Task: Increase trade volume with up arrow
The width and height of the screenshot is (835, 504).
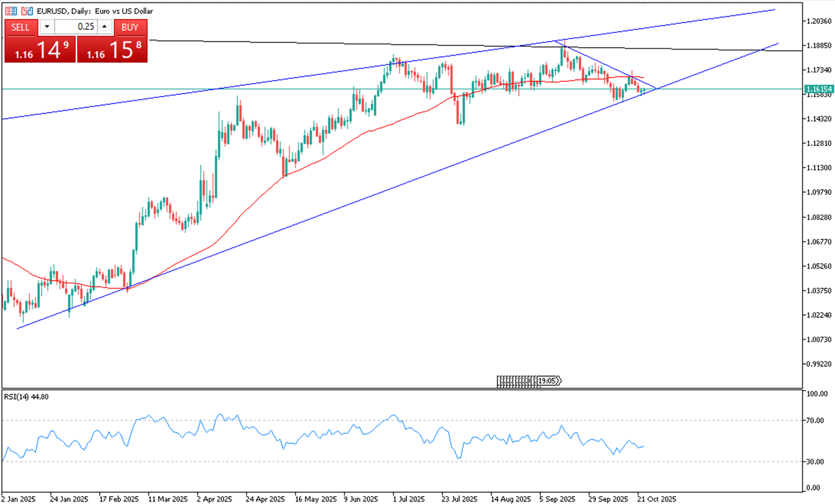Action: (104, 27)
